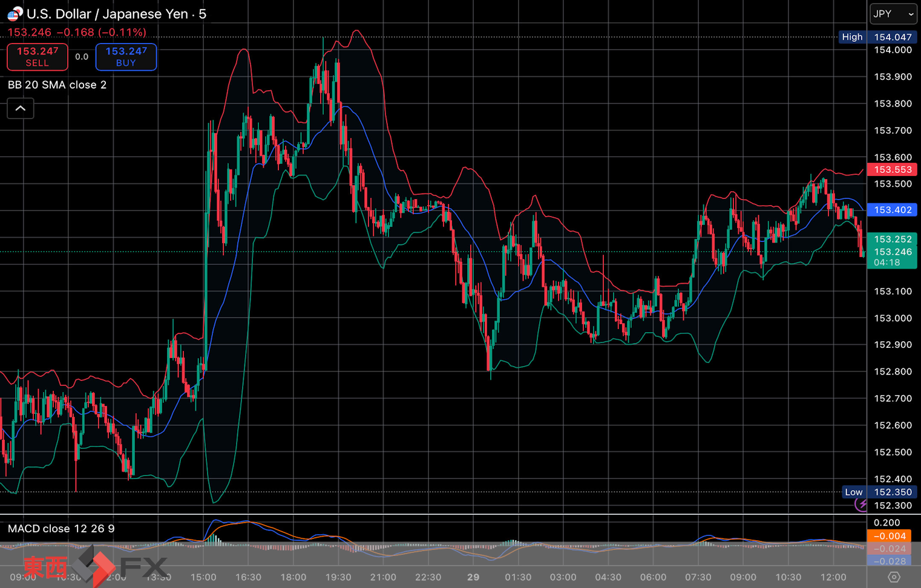Click the High 154.047 price label
921x588 pixels.
[x=876, y=37]
